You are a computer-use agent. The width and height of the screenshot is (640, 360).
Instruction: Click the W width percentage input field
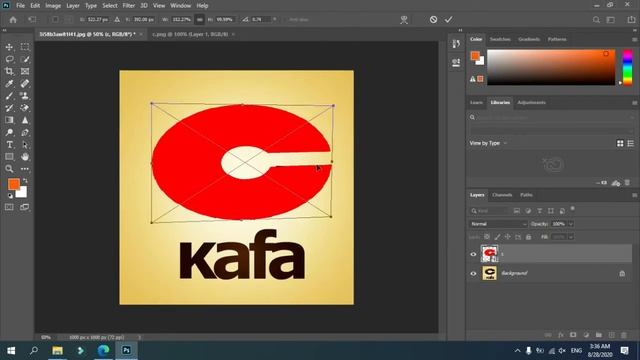(x=182, y=20)
